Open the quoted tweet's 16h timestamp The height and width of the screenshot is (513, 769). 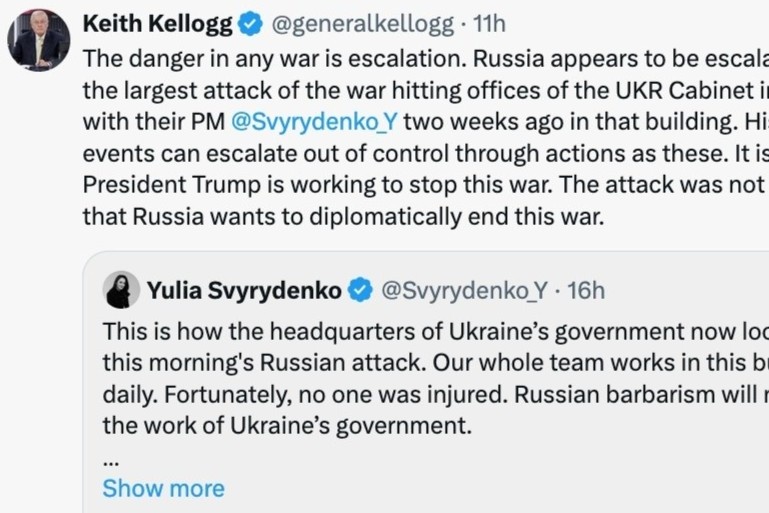(586, 290)
